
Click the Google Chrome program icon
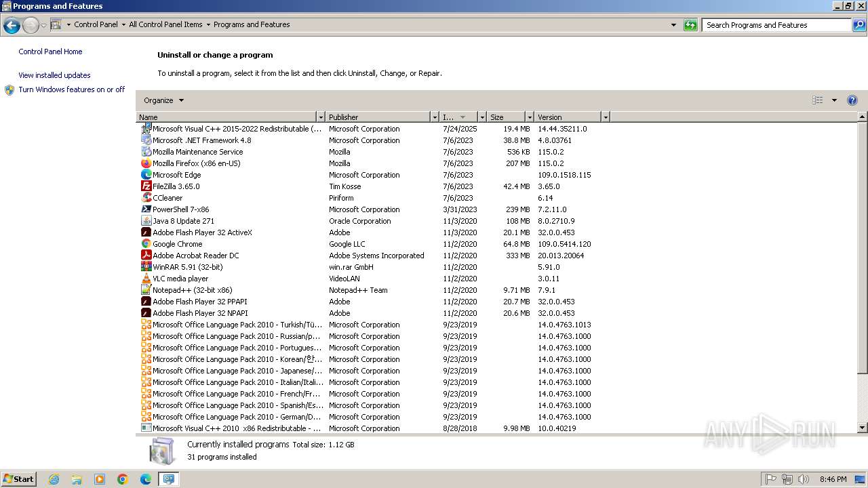pyautogui.click(x=146, y=244)
